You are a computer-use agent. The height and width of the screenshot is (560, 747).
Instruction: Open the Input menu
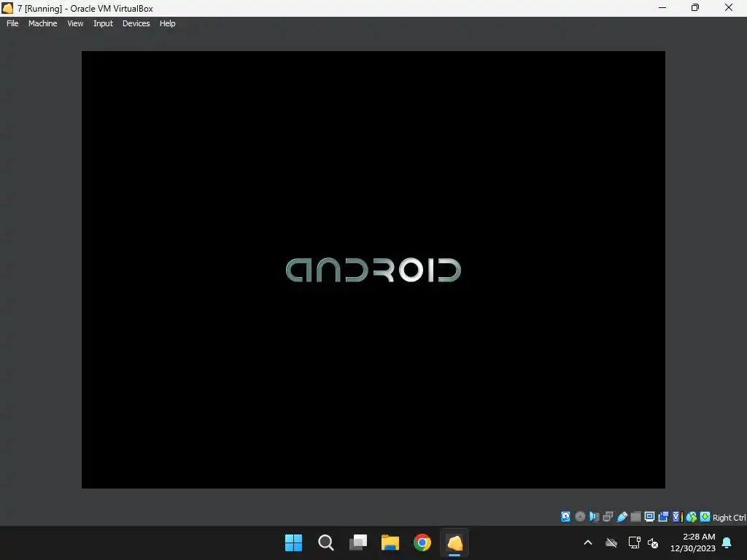[103, 23]
